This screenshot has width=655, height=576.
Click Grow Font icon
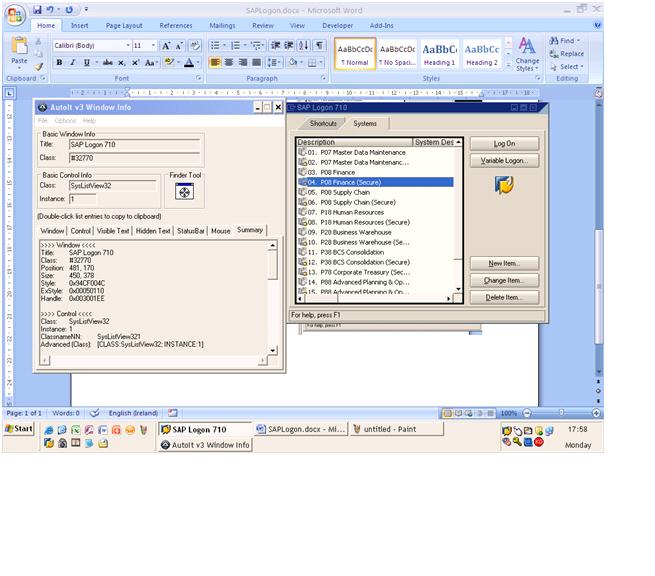click(166, 46)
